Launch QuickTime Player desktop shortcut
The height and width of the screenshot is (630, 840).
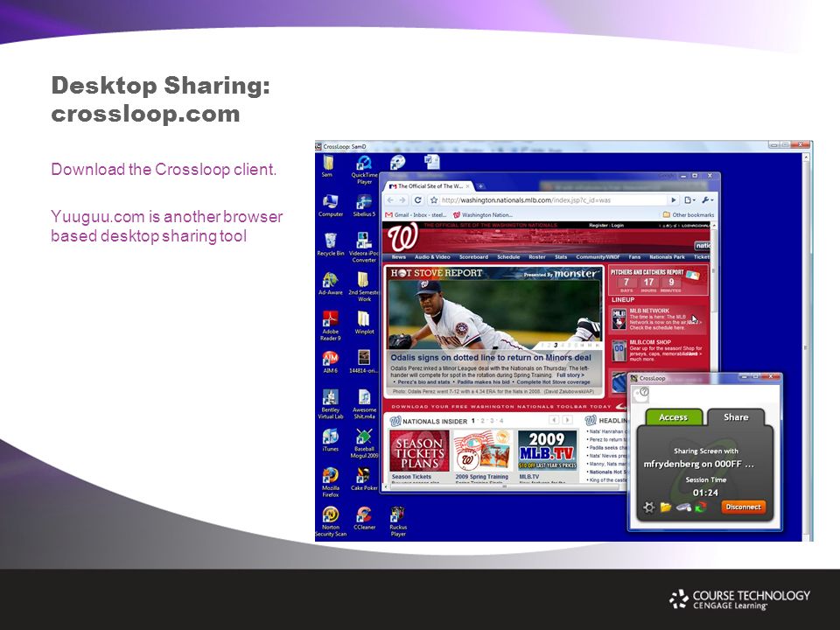[x=364, y=169]
